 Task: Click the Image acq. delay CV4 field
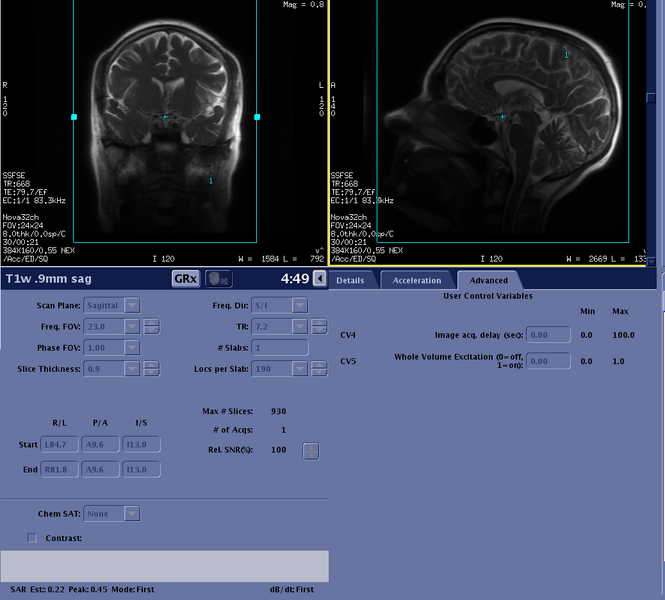point(548,335)
